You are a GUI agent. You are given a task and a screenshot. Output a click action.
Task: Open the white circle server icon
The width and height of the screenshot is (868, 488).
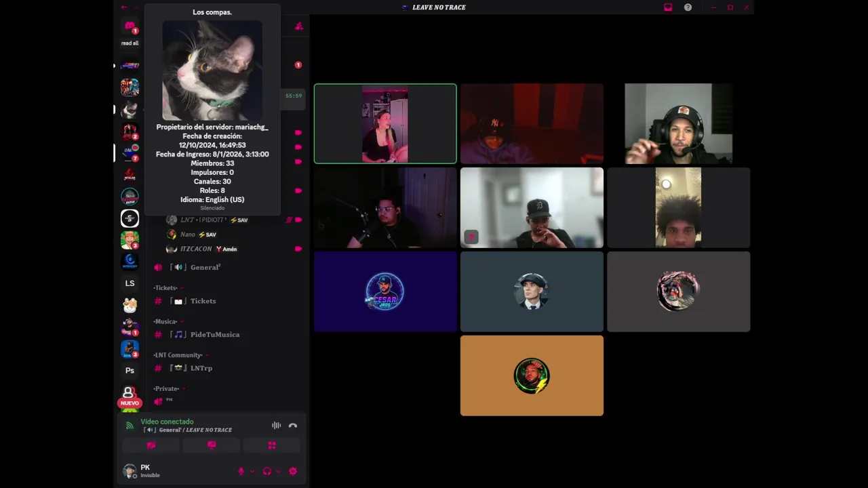[130, 218]
